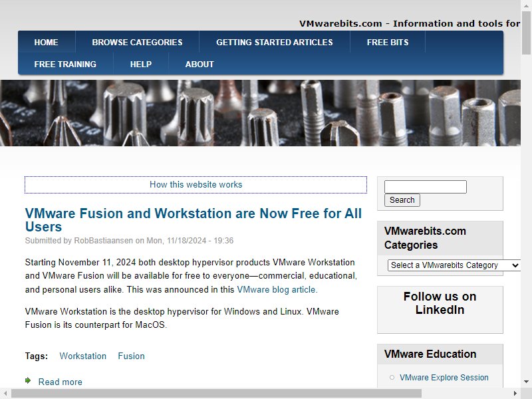532x399 pixels.
Task: Click the Submitted by RobBastiaansen byline
Action: click(129, 241)
